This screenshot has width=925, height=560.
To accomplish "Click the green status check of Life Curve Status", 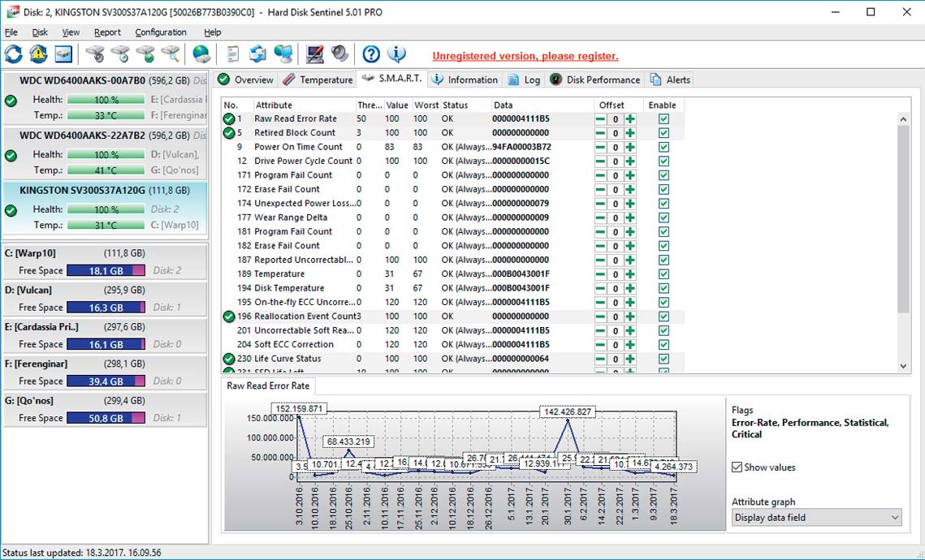I will tap(229, 359).
